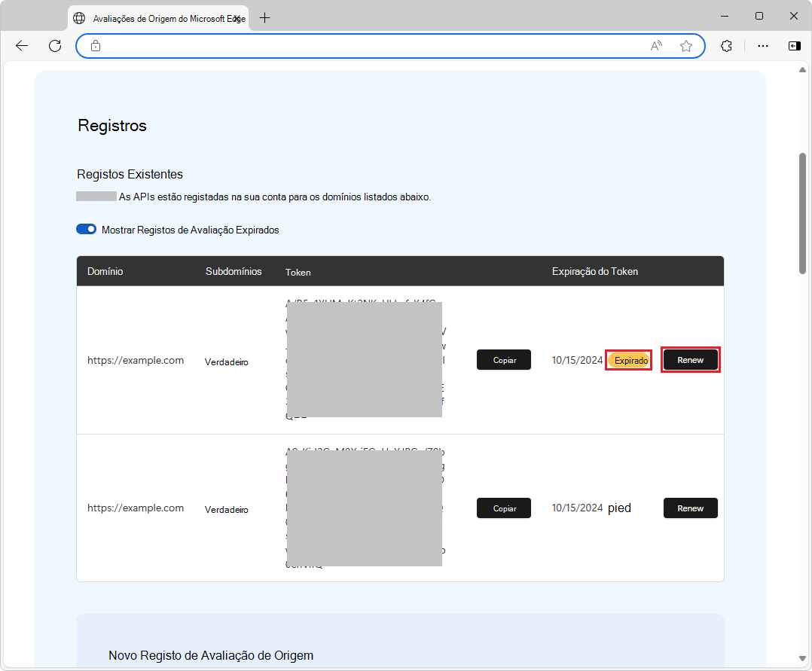Image resolution: width=812 pixels, height=671 pixels.
Task: Click the Expirado badge in first row
Action: coord(629,360)
